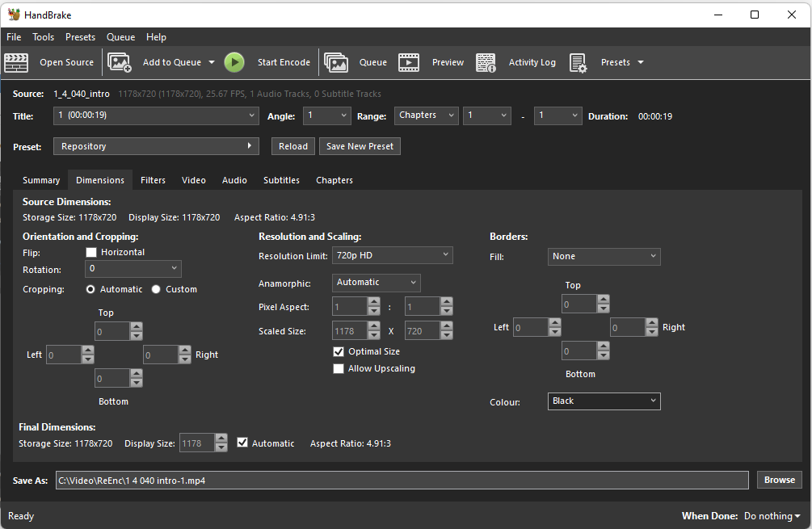This screenshot has height=529, width=812.
Task: Enable the Horizontal flip checkbox
Action: [x=91, y=252]
